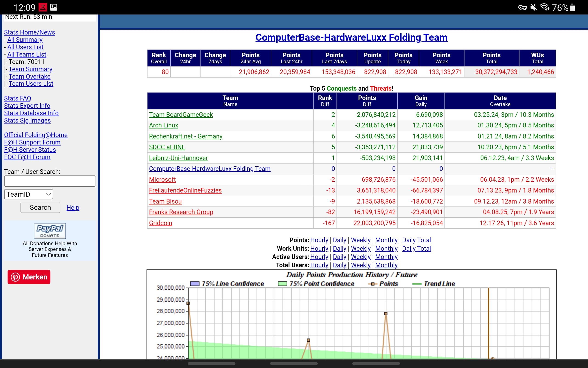Show Total Users Daily graph
The image size is (588, 368).
click(x=339, y=265)
